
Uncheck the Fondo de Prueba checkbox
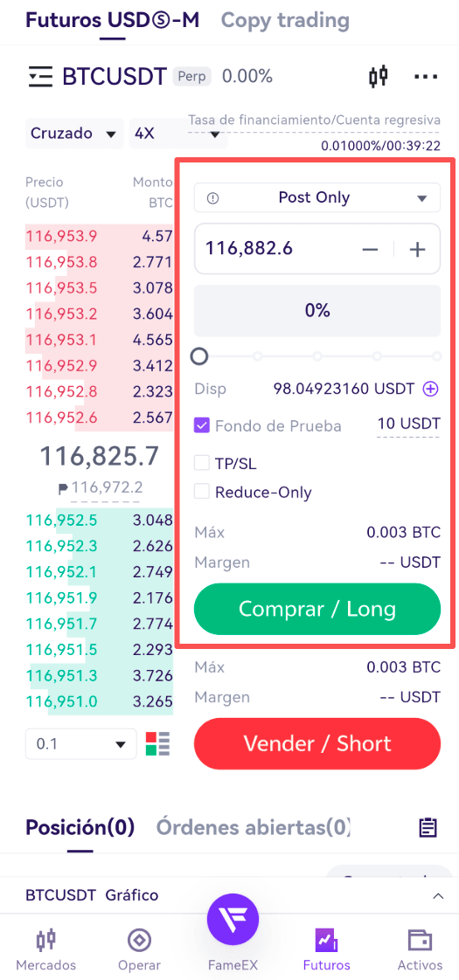pos(201,426)
